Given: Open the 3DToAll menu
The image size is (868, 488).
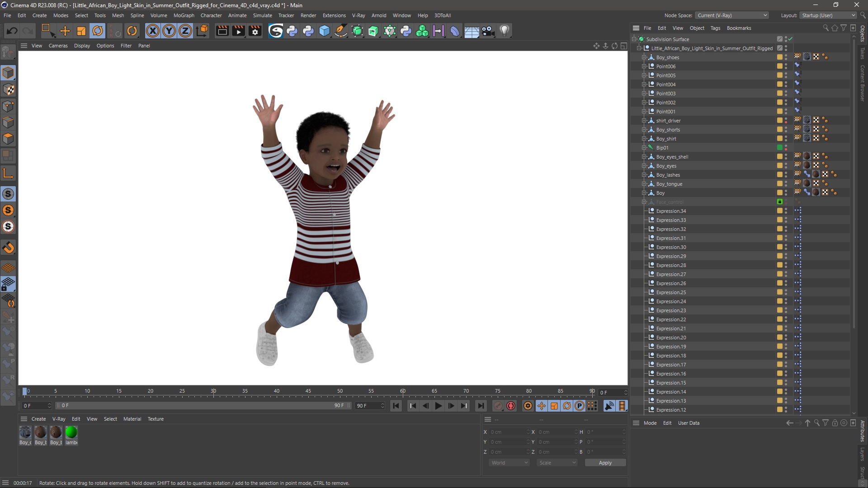Looking at the screenshot, I should (443, 15).
